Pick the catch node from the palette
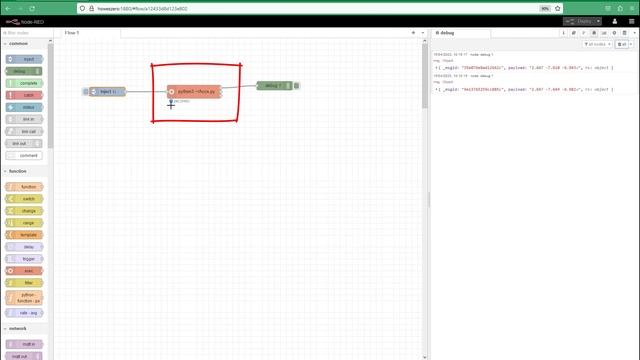Viewport: 640px width, 360px height. point(24,95)
